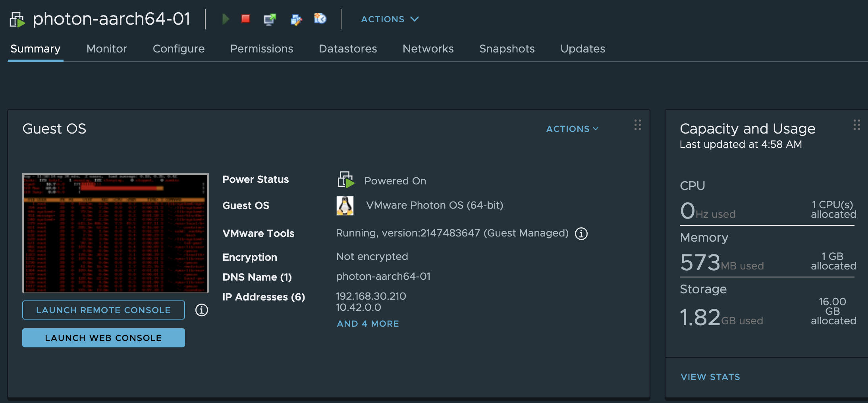The image size is (868, 403).
Task: Click the VMware Tools info icon
Action: [x=581, y=234]
